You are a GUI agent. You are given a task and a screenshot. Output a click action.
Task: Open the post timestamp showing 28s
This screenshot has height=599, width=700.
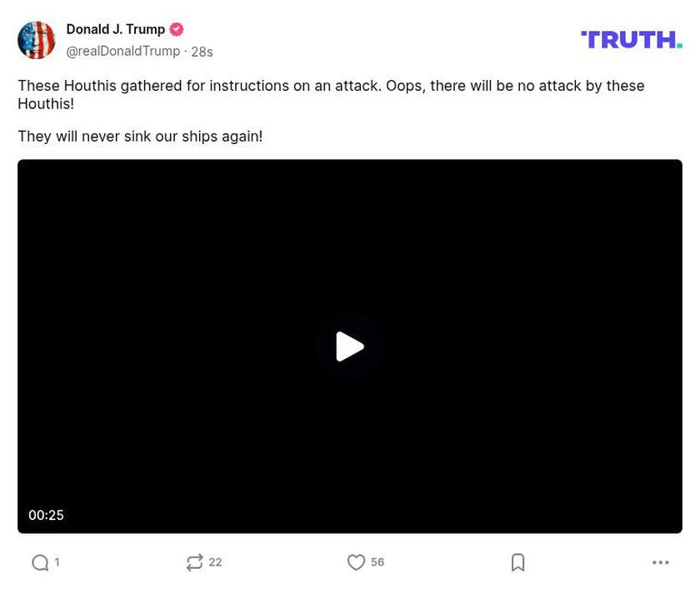coord(201,50)
